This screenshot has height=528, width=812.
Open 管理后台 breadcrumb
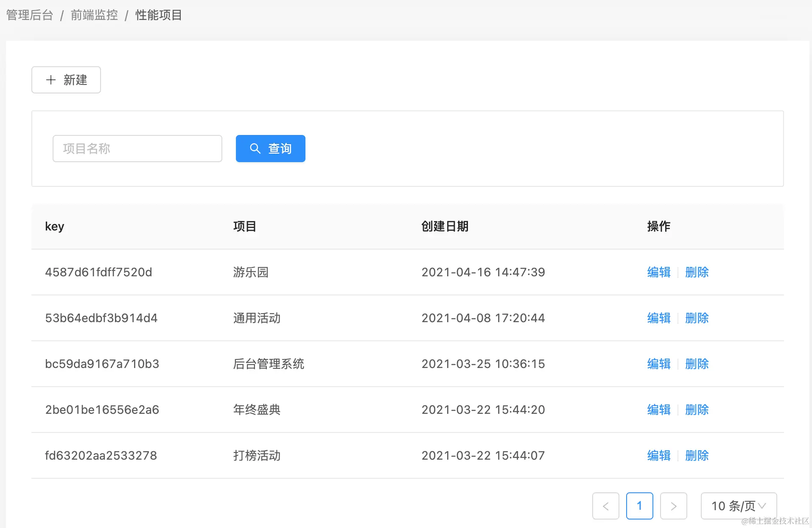click(30, 15)
